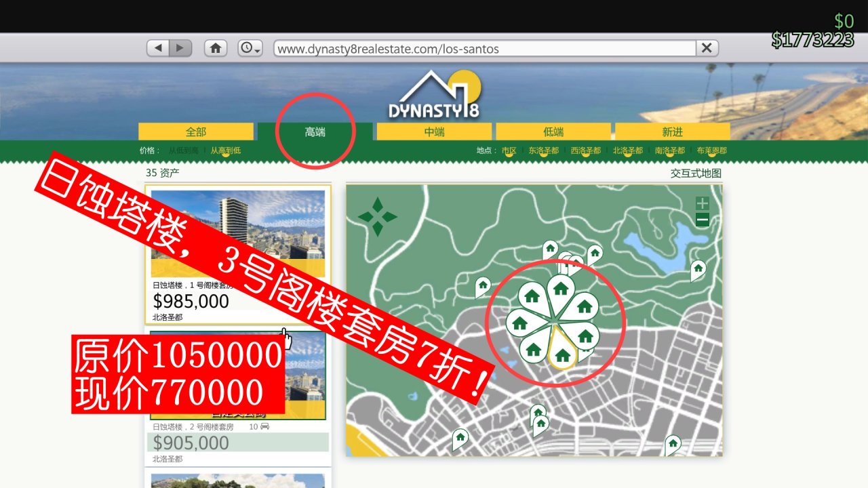This screenshot has height=488, width=868.
Task: Open the browser history clock dropdown
Action: coord(250,48)
